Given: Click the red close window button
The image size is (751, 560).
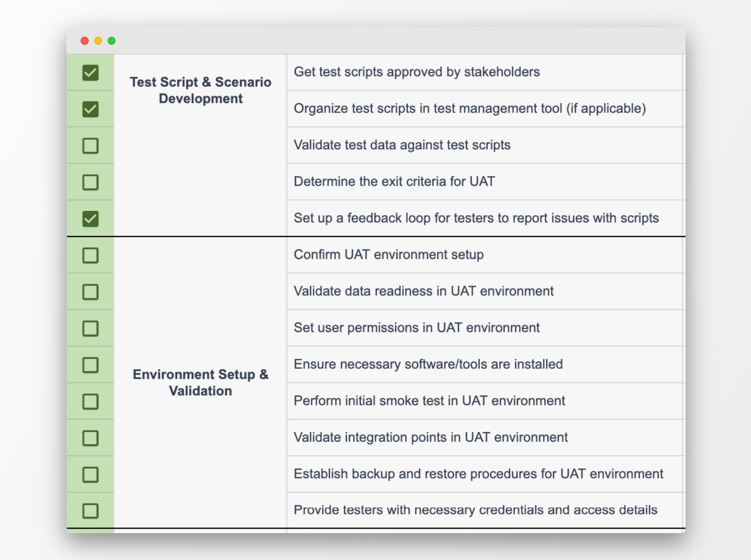Looking at the screenshot, I should click(85, 41).
